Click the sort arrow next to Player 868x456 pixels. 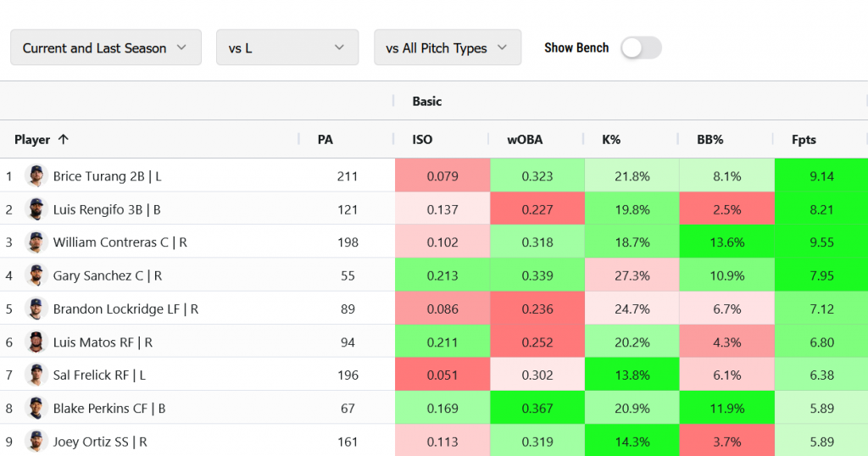pos(64,140)
